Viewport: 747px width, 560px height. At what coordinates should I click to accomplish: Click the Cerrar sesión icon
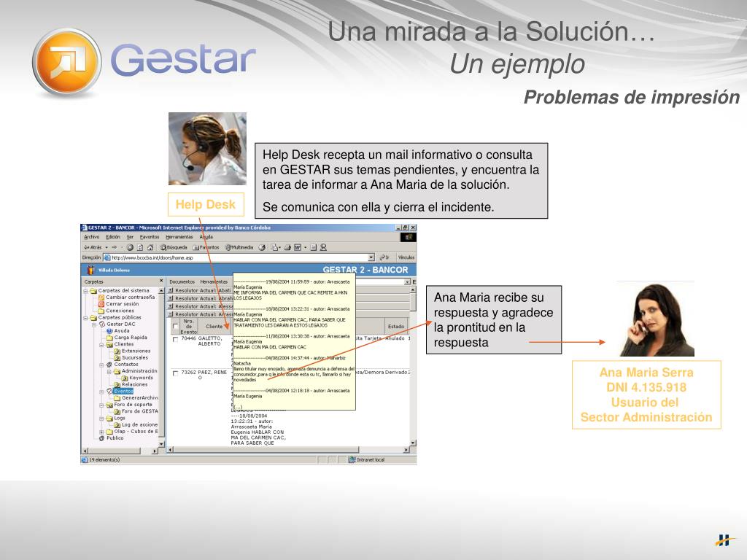[x=101, y=304]
